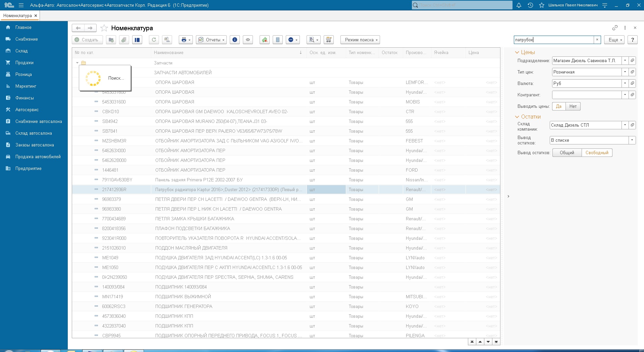
Task: Open the Главное section
Action: (34, 28)
